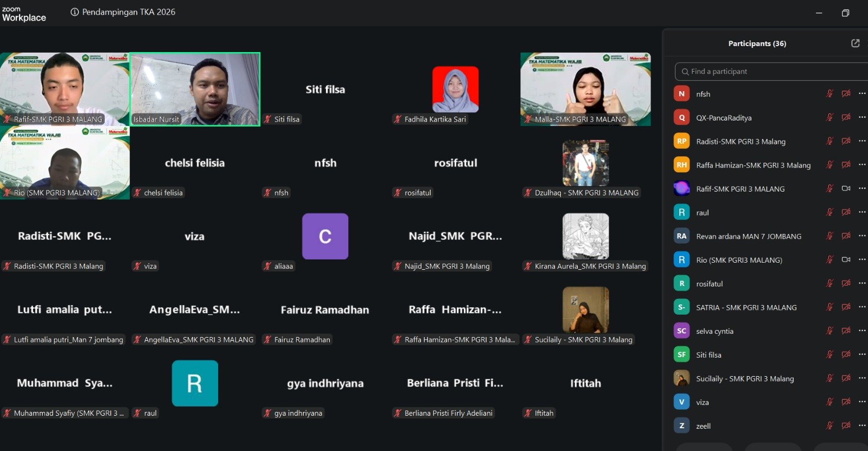This screenshot has width=868, height=451.
Task: Pop out the Participants panel
Action: tap(856, 43)
